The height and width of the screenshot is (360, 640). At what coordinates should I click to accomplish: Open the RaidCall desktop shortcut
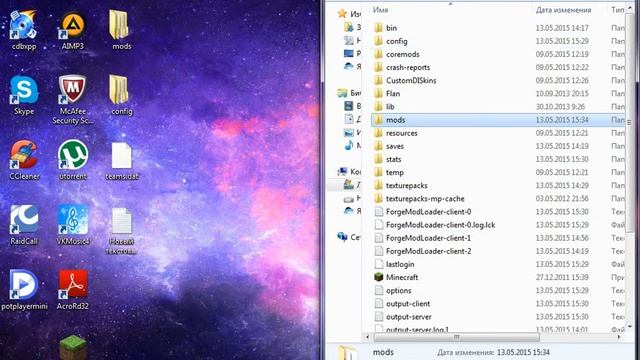point(24,225)
